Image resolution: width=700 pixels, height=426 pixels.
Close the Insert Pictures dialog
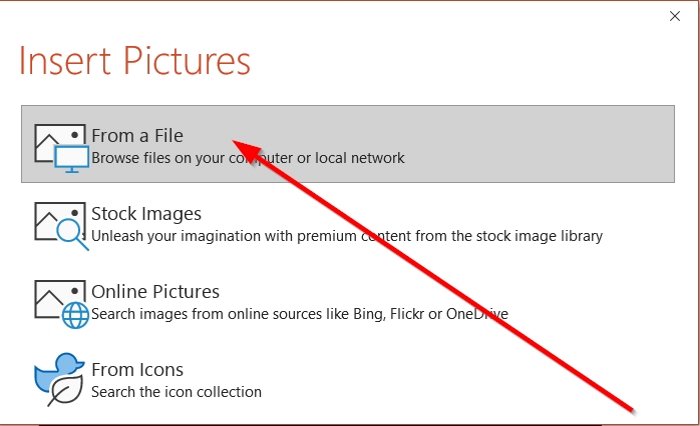point(675,16)
